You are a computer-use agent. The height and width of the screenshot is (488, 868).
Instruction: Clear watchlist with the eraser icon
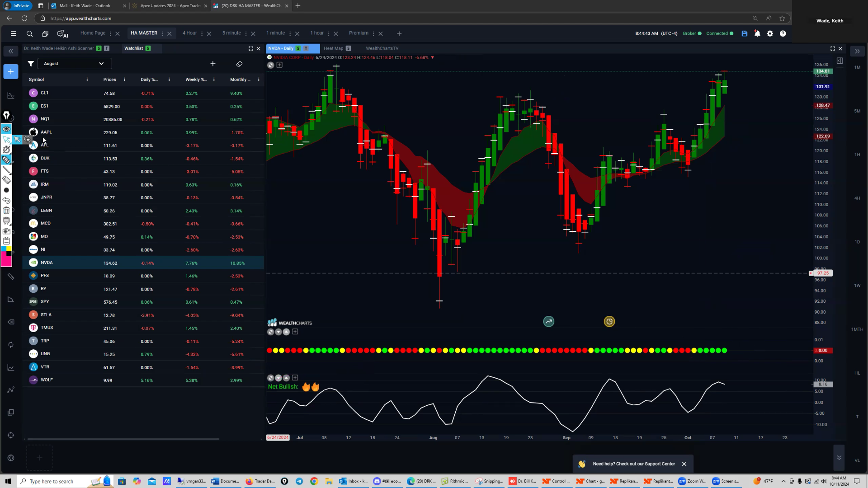click(x=239, y=64)
